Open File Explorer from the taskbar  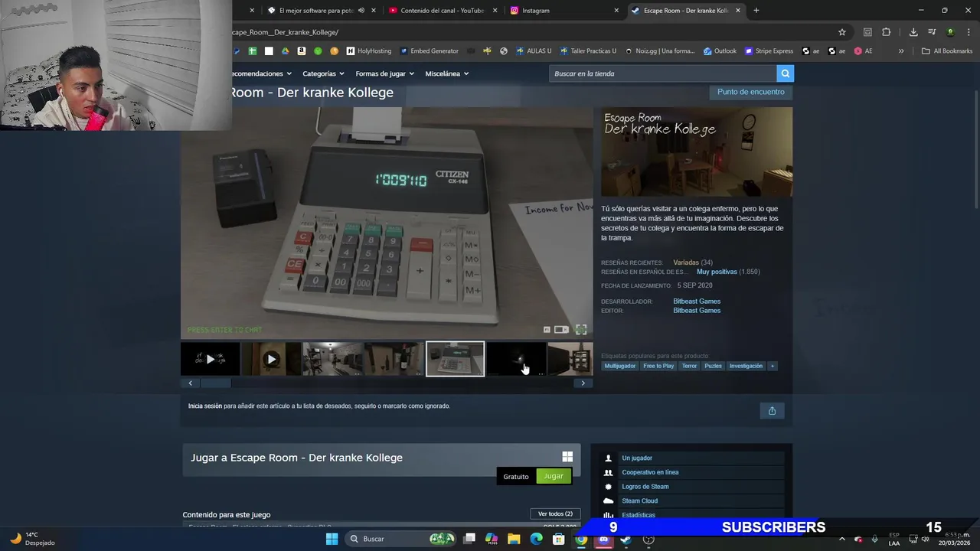coord(514,539)
